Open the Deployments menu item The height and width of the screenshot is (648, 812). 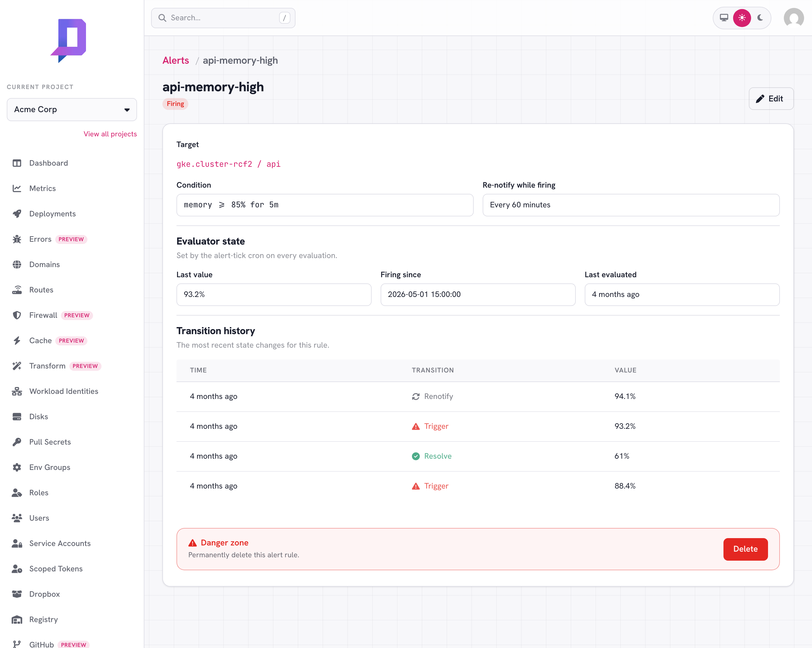(52, 214)
